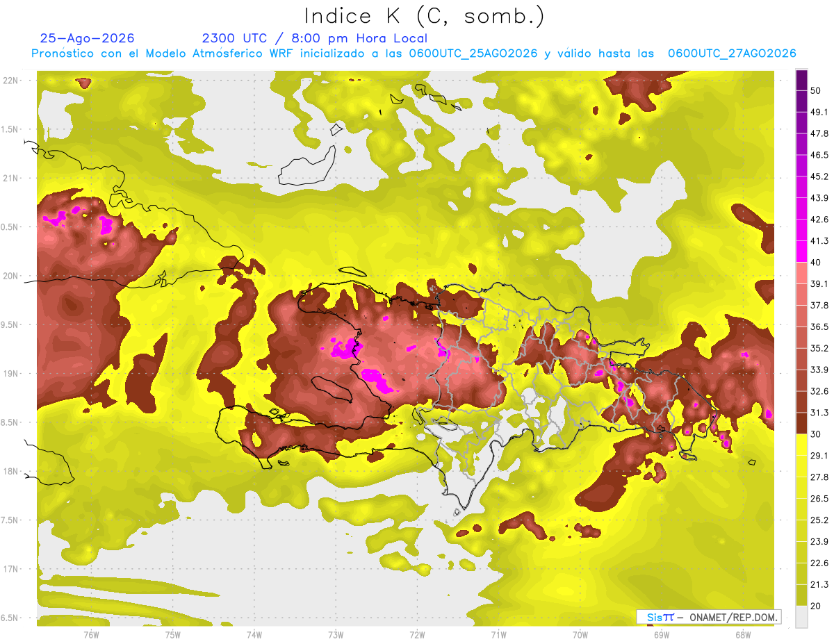834x644 pixels.
Task: Pick the gray swatch below the 20 label
Action: point(802,616)
